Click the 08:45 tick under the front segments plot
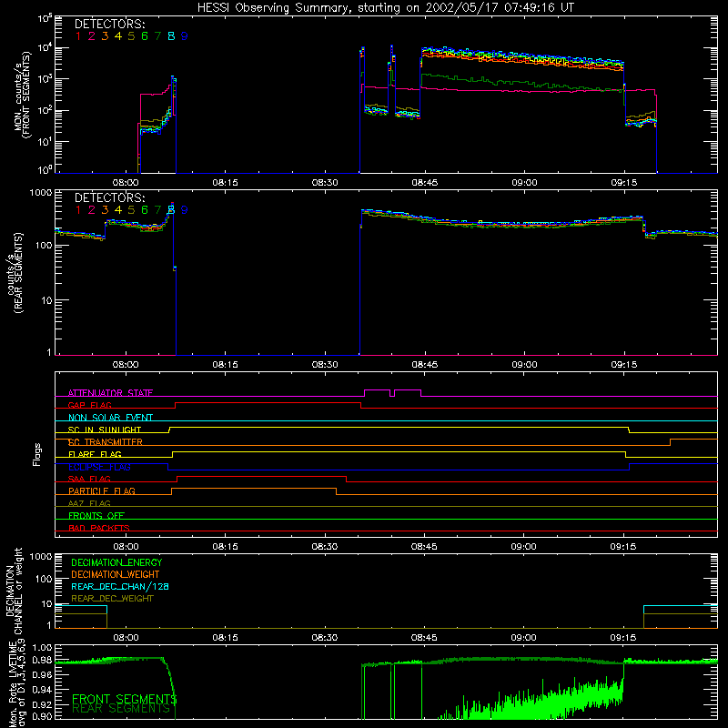 [424, 183]
